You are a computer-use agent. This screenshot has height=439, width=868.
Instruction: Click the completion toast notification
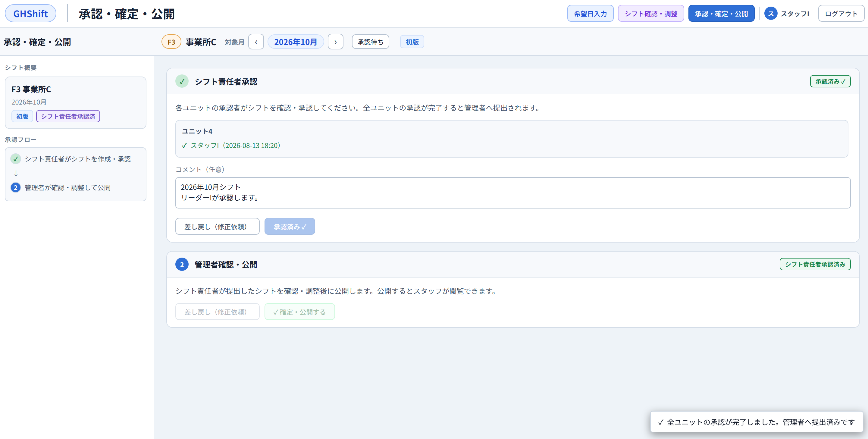coord(757,422)
